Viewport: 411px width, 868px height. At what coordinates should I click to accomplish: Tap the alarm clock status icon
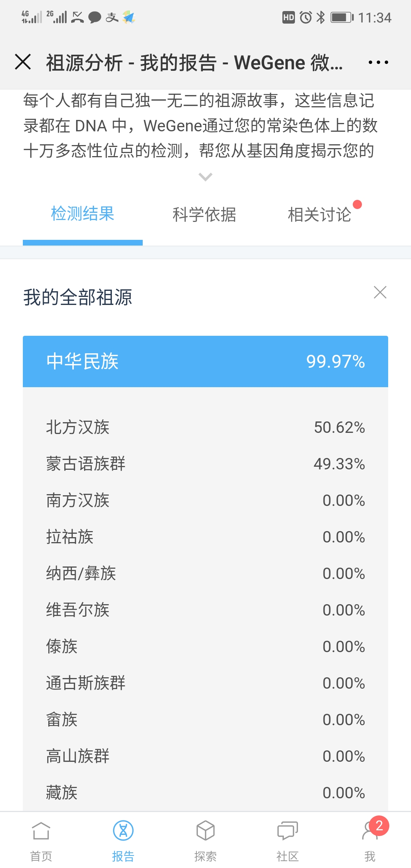306,18
